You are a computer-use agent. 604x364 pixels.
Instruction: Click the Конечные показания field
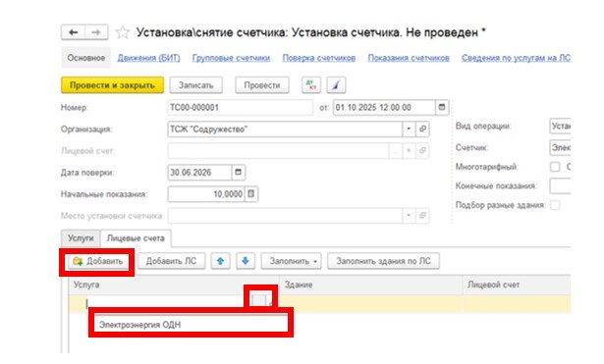pos(560,185)
